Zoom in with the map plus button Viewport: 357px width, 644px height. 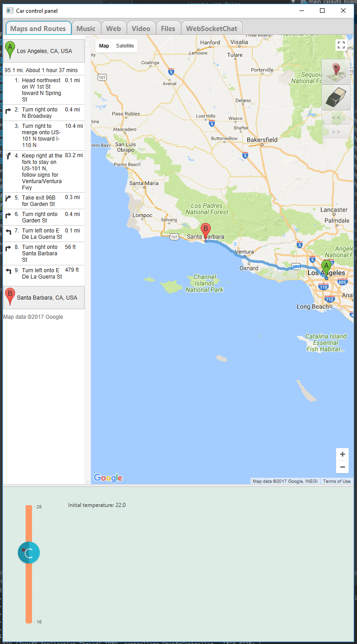[342, 454]
